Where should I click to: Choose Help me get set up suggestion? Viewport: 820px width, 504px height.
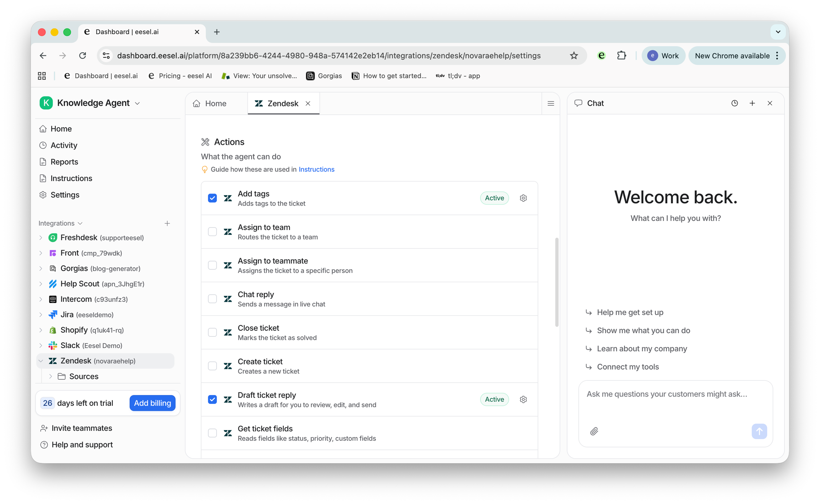630,312
